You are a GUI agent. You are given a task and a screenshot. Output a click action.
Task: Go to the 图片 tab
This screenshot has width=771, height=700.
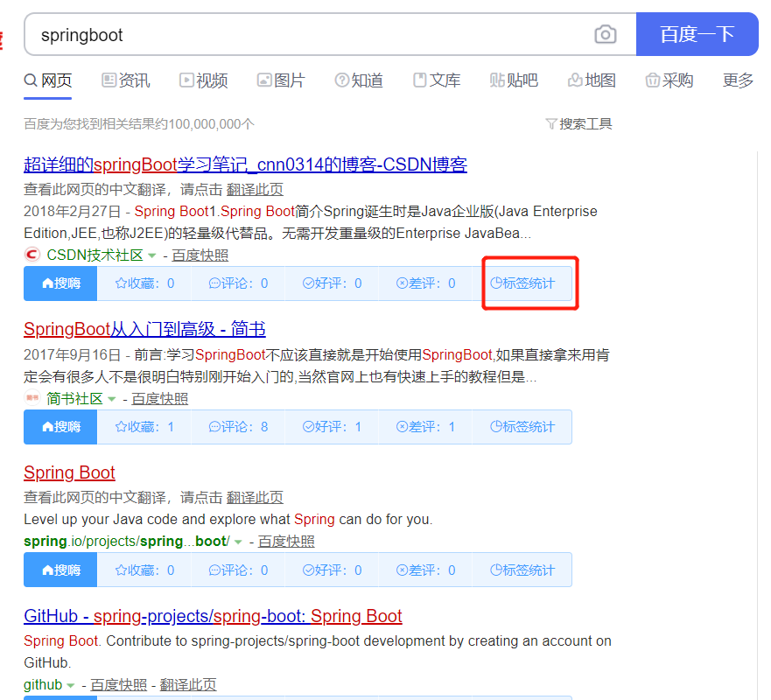coord(281,80)
